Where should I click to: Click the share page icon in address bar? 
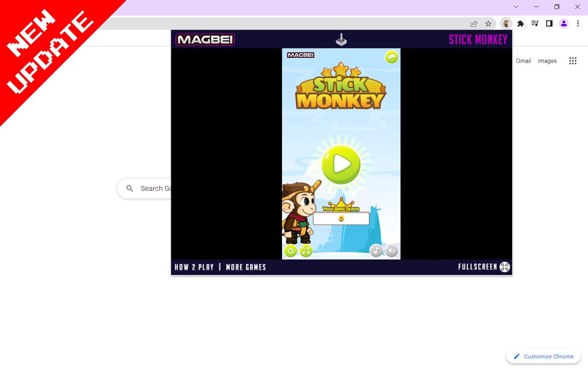coord(474,23)
